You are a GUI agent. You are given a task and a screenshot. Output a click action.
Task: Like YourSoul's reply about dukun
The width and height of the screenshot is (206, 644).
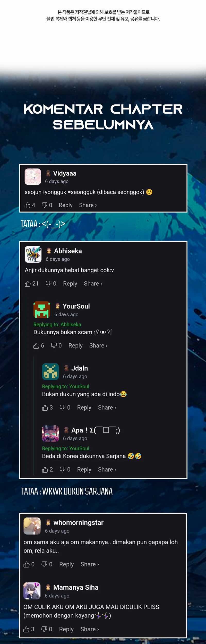coord(36,346)
